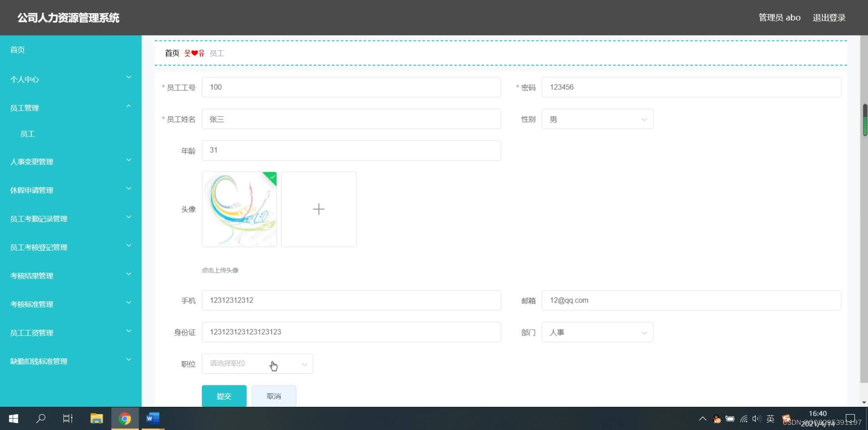Click the 身份证 input field
The image size is (868, 430).
pos(351,332)
